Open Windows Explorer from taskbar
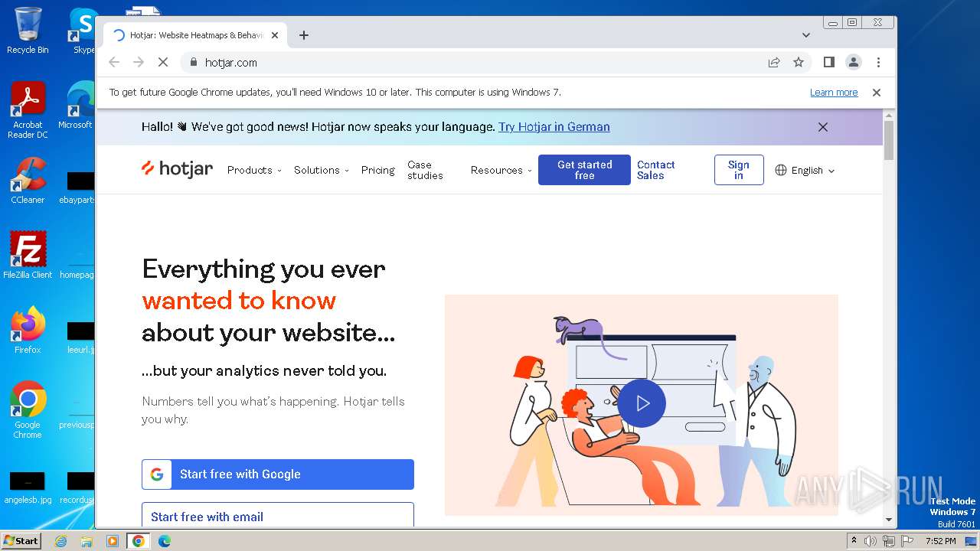The image size is (980, 551). 87,541
